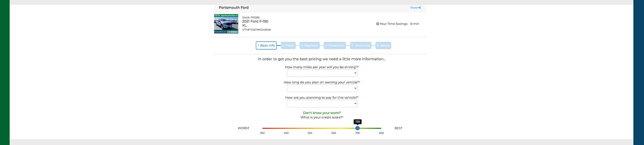Click the Share icon

click(420, 8)
